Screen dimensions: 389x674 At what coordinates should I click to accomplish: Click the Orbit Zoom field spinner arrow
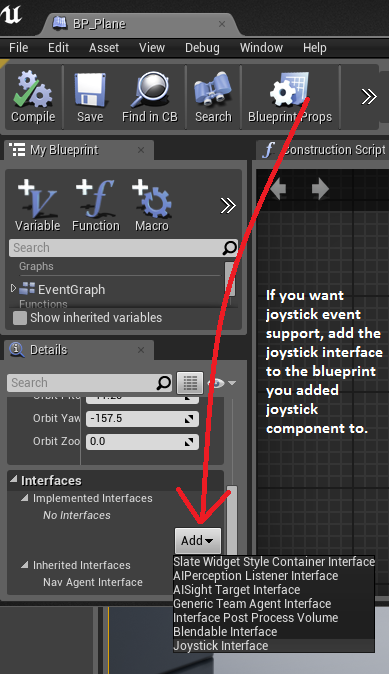pos(189,442)
